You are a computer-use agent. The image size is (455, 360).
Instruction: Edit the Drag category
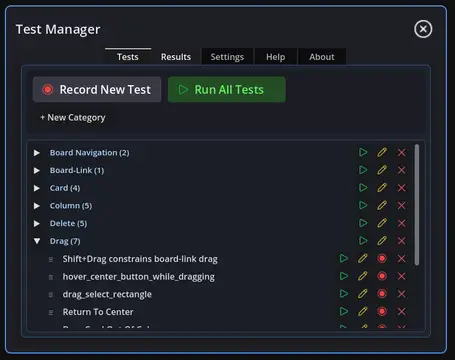coord(382,241)
